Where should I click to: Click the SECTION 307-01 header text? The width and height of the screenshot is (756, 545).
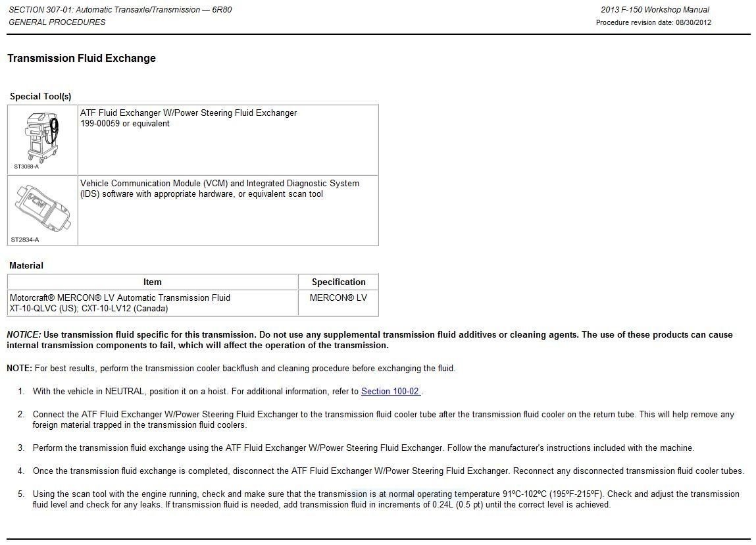[x=120, y=10]
